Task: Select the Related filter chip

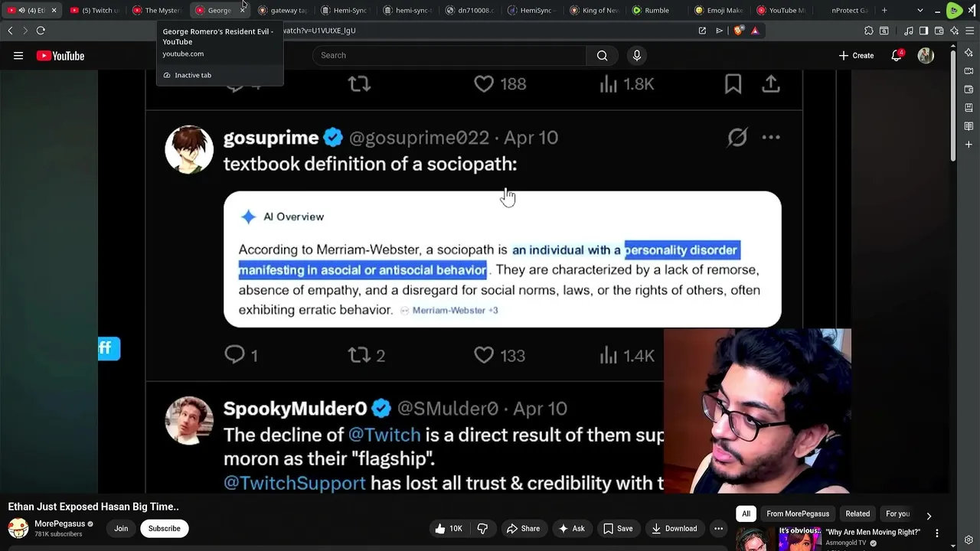Action: pyautogui.click(x=857, y=514)
